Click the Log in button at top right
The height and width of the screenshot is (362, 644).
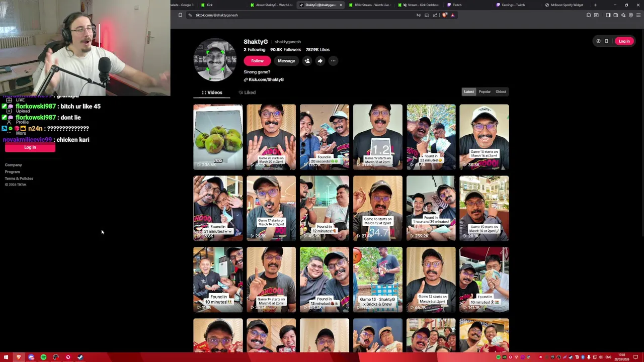click(624, 41)
